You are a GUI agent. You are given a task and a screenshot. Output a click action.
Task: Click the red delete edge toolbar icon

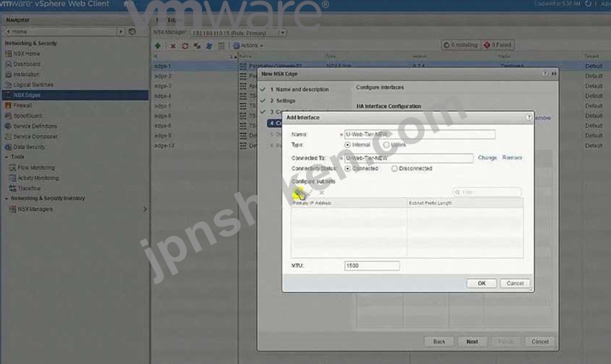tap(173, 46)
